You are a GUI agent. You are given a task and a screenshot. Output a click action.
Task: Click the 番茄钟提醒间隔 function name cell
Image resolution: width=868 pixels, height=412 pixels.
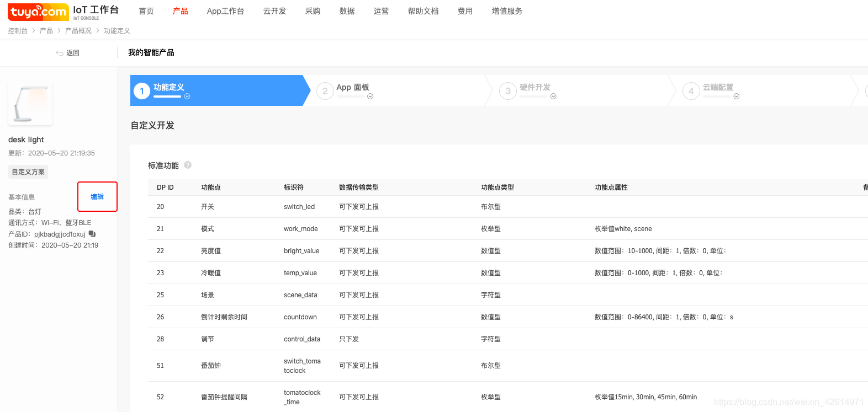[x=224, y=397]
